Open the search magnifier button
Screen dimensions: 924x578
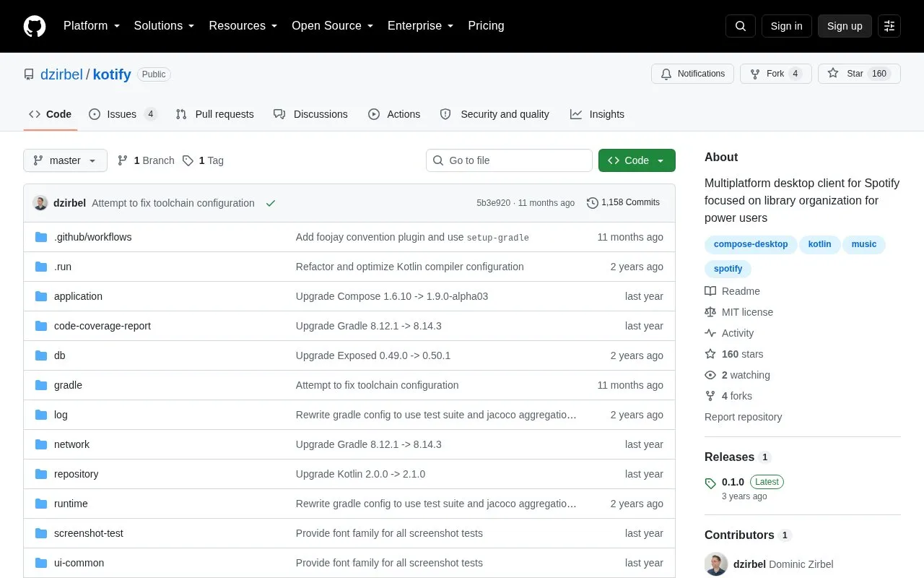pyautogui.click(x=741, y=26)
